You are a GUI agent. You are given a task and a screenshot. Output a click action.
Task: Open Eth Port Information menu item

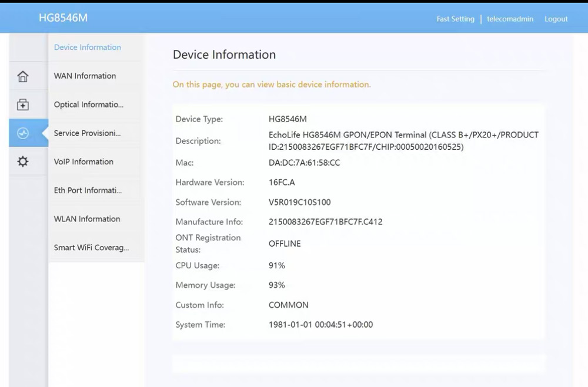pos(88,190)
